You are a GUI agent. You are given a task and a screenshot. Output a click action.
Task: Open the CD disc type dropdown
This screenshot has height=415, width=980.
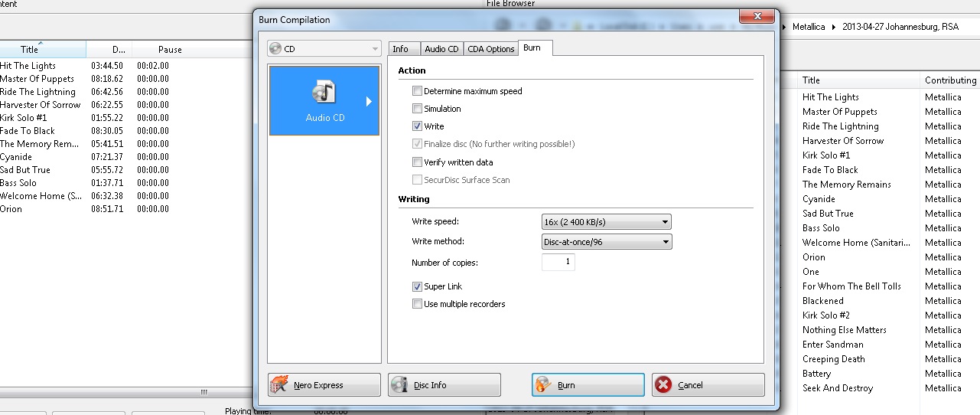tap(324, 49)
